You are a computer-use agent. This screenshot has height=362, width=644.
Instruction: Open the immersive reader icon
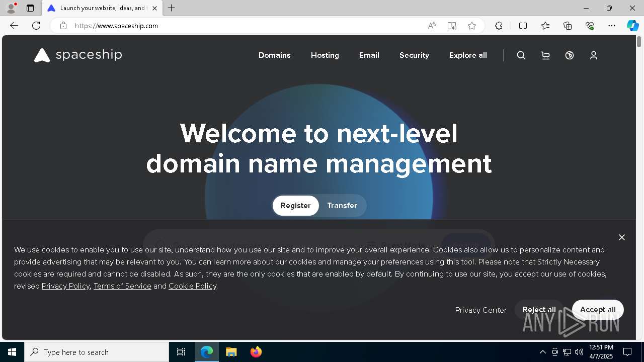click(452, 26)
